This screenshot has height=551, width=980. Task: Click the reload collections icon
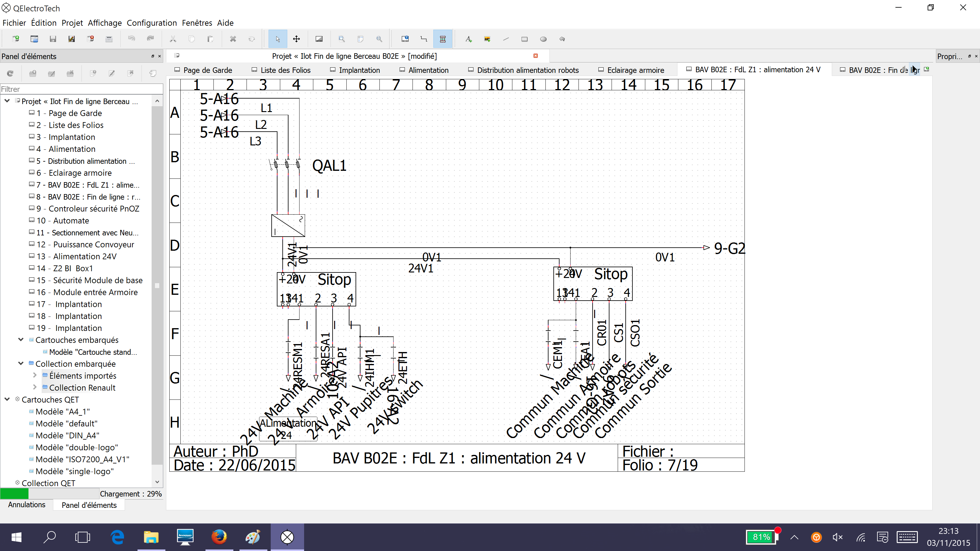click(10, 73)
